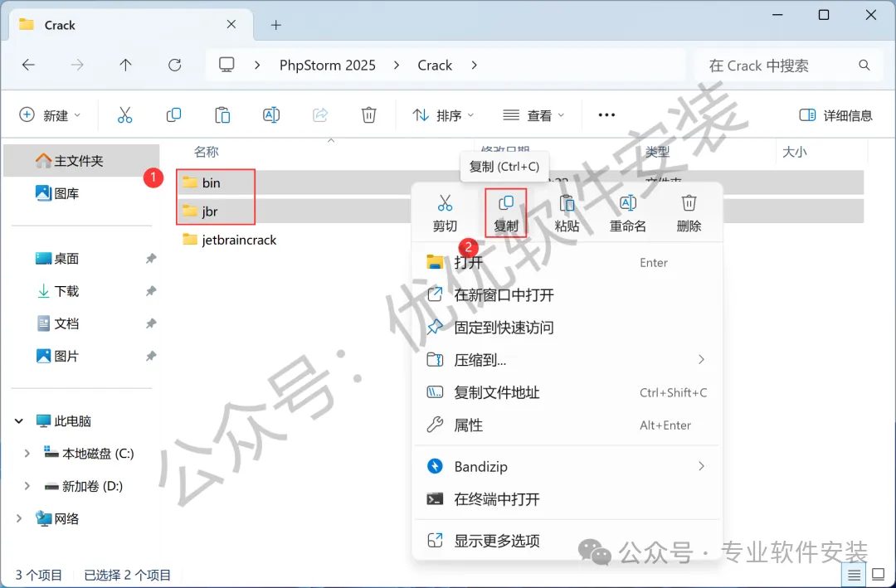
Task: Select Delete (删除) in context menu
Action: click(689, 214)
